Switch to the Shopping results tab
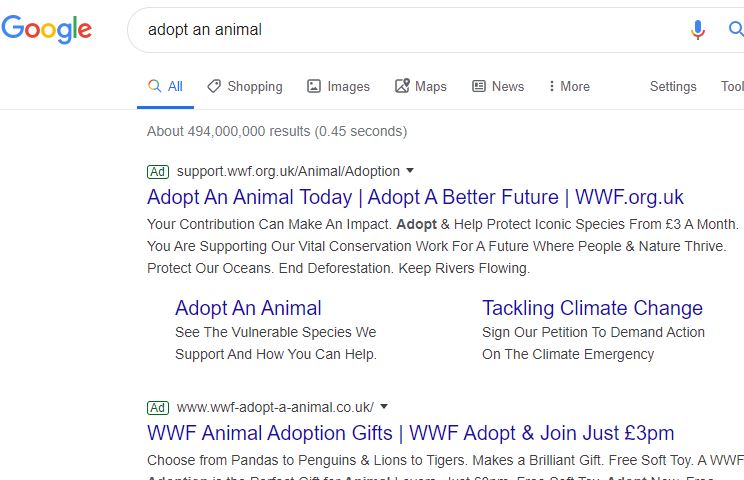Viewport: 744px width, 480px height. (245, 86)
